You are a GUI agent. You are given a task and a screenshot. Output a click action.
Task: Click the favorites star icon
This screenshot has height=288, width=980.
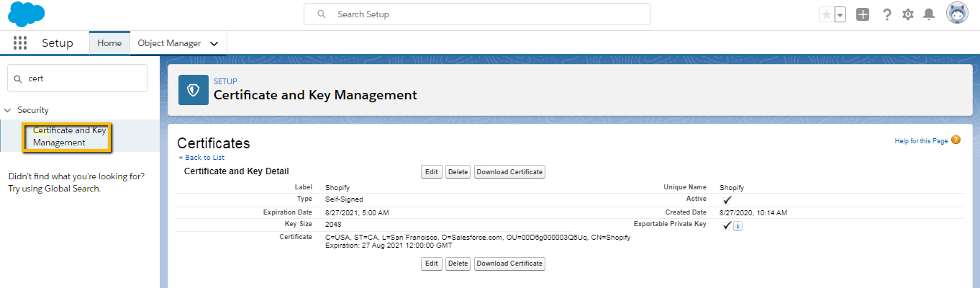(x=826, y=14)
